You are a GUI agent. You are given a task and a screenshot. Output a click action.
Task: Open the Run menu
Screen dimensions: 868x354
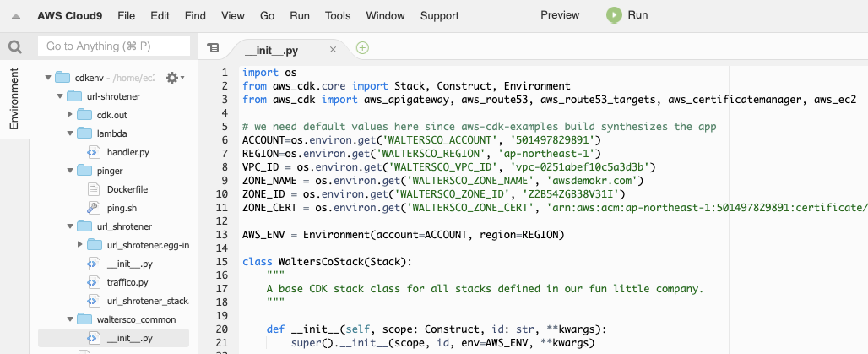[300, 16]
